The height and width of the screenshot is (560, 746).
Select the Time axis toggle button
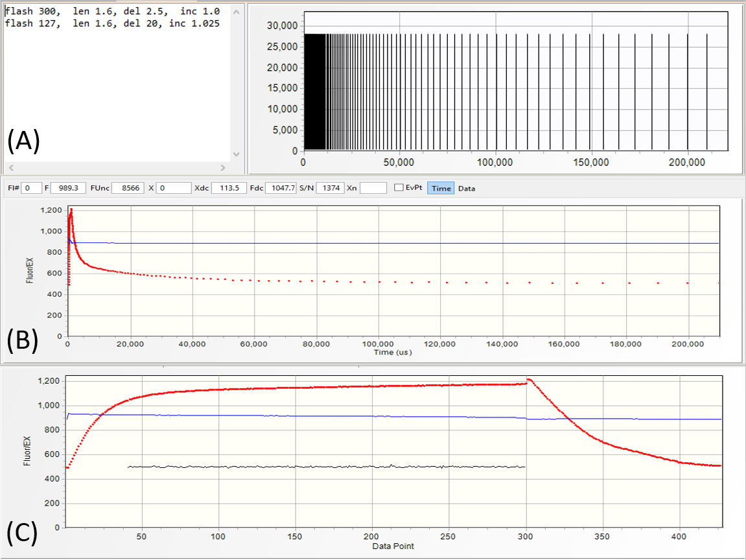(x=441, y=188)
